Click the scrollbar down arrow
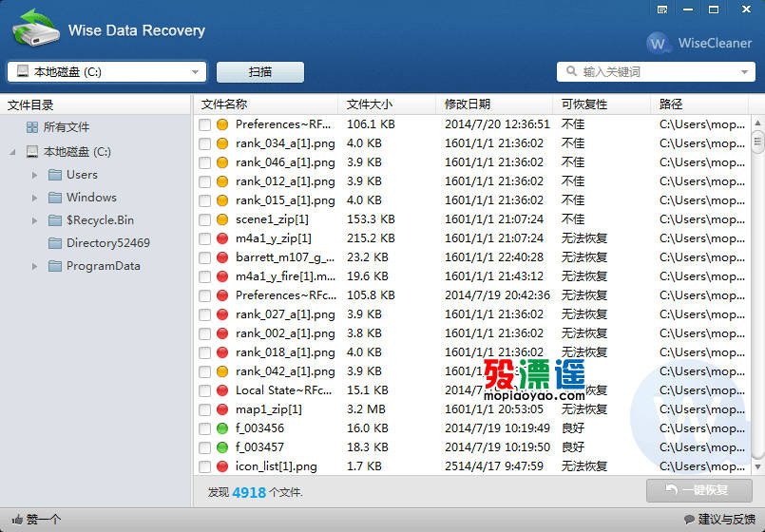This screenshot has height=532, width=765. pos(757,466)
